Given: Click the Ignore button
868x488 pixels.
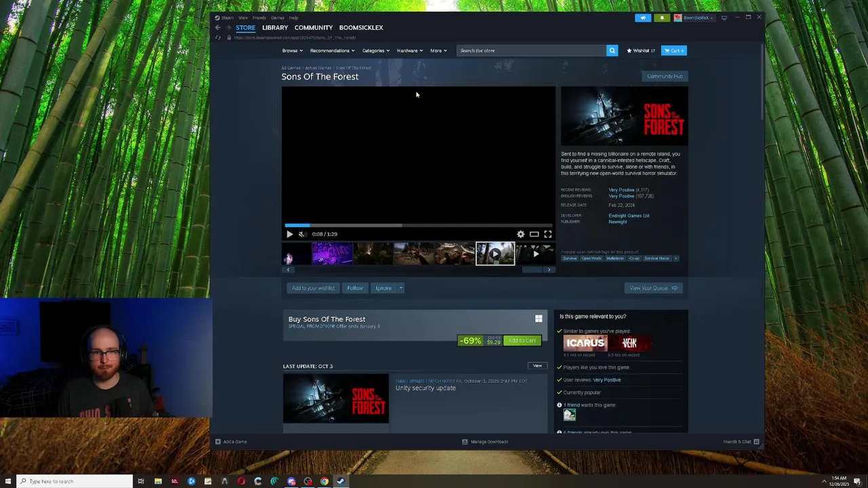Looking at the screenshot, I should (x=384, y=288).
